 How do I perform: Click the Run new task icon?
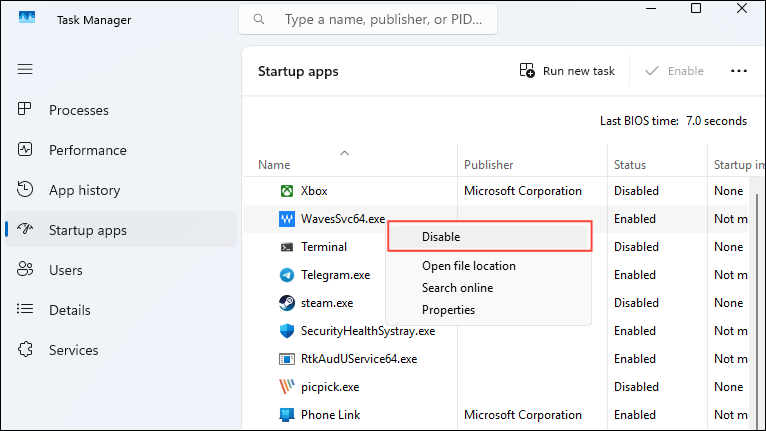coord(527,70)
